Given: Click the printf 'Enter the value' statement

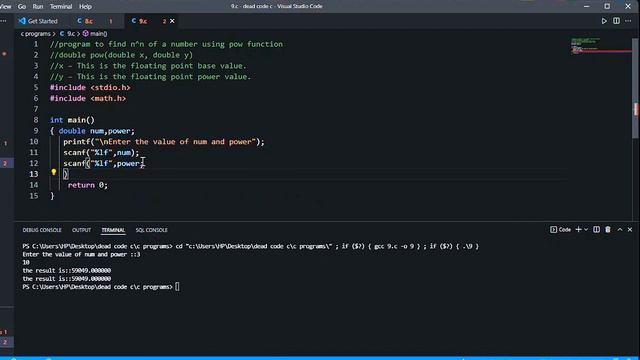Looking at the screenshot, I should (164, 142).
